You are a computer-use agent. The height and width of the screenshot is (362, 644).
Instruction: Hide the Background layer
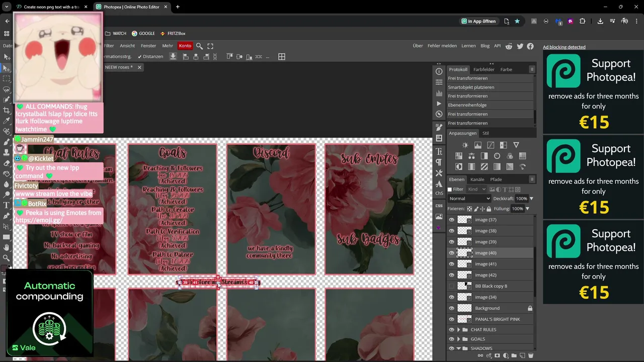coord(451,308)
